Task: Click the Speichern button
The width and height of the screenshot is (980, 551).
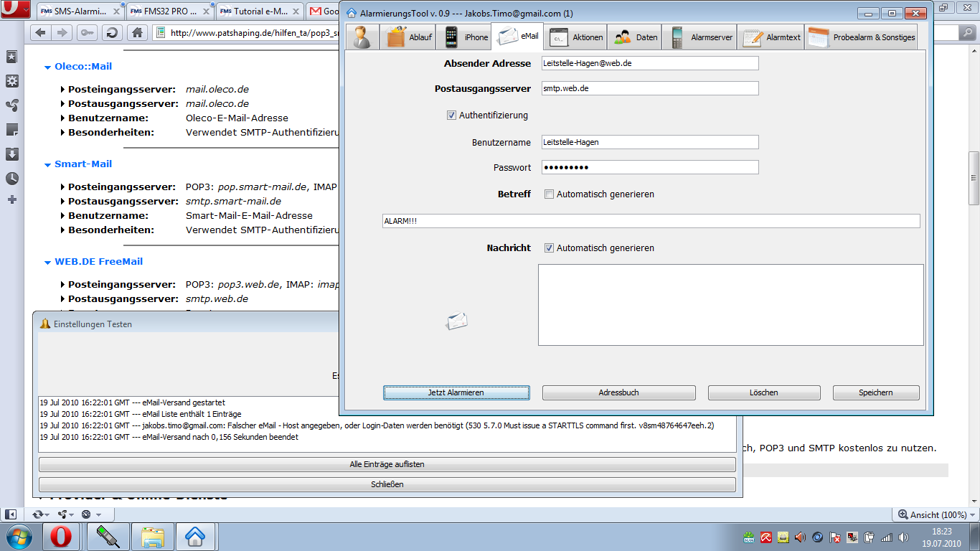Action: point(875,392)
